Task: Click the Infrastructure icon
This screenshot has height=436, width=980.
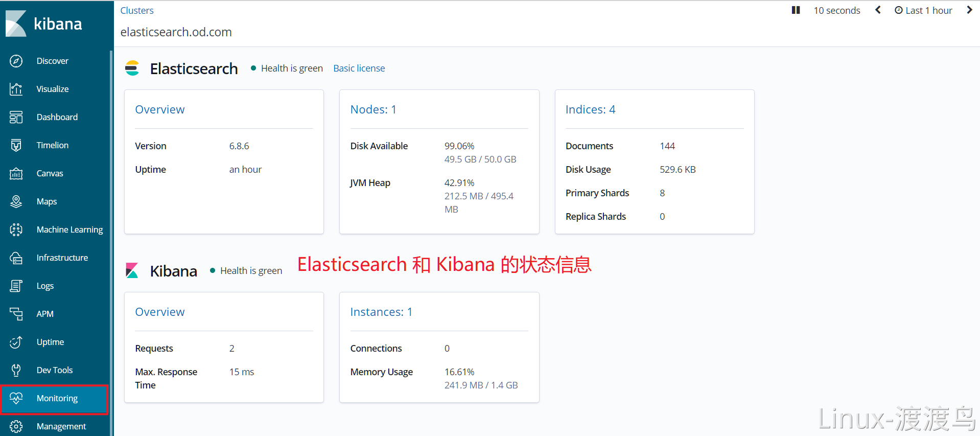Action: point(16,258)
